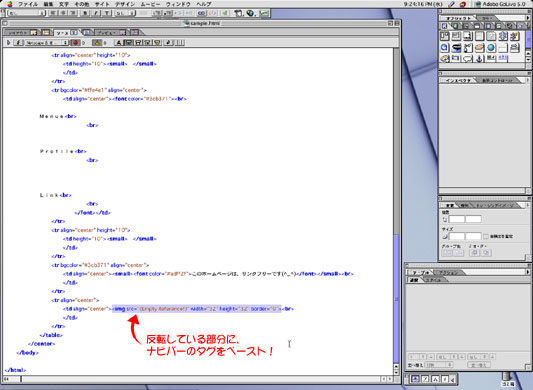Switch to オブジェクト objects palette tab
The image size is (533, 390).
(459, 18)
